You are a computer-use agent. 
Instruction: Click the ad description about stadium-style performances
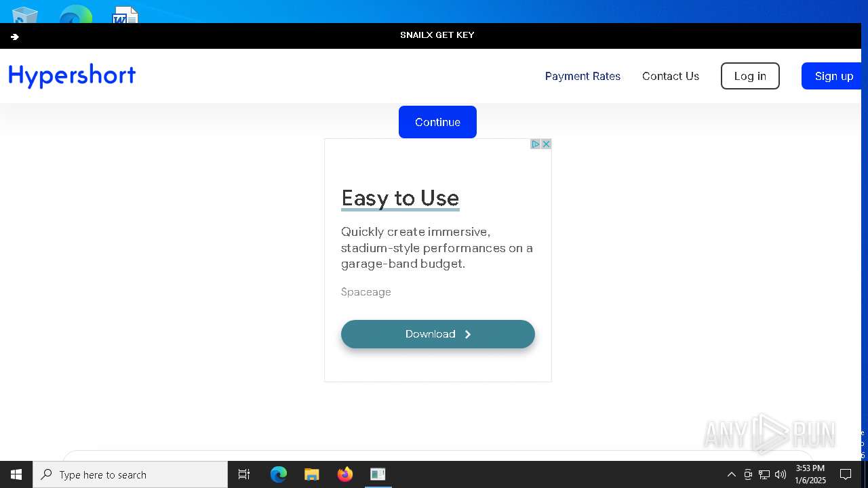click(437, 248)
